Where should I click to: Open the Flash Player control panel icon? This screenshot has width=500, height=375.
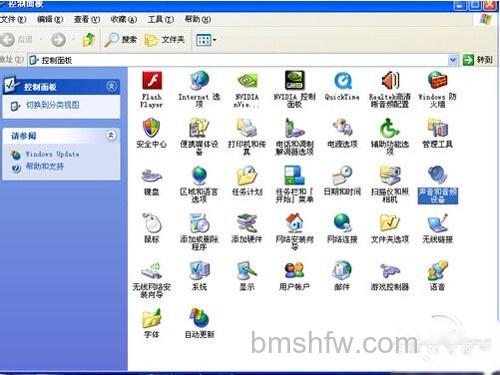[152, 81]
